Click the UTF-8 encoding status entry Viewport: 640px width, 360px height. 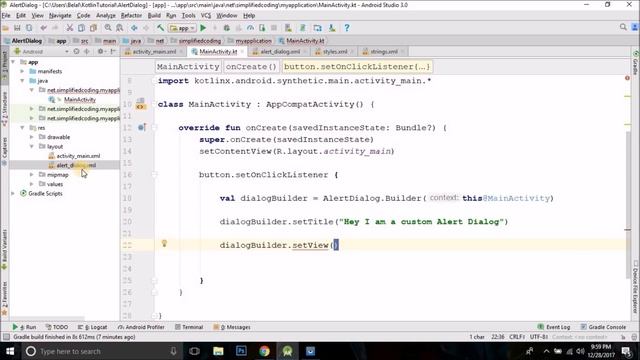538,337
